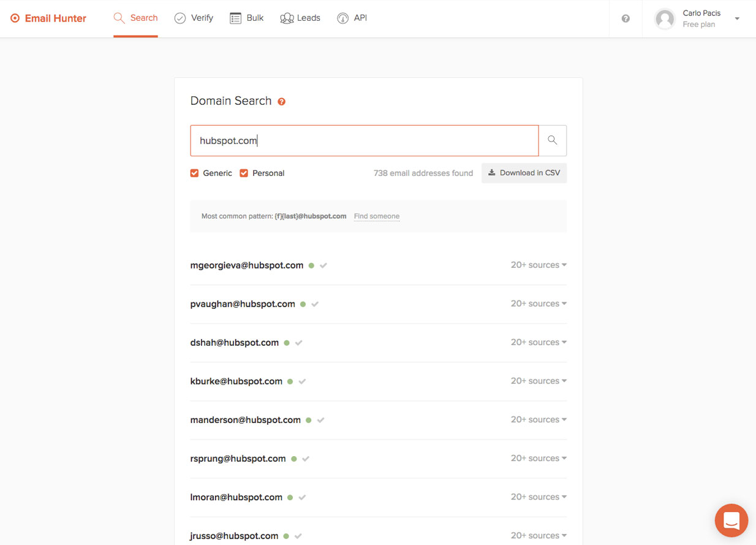The image size is (756, 545).
Task: Open the Bulk tab
Action: pos(246,18)
